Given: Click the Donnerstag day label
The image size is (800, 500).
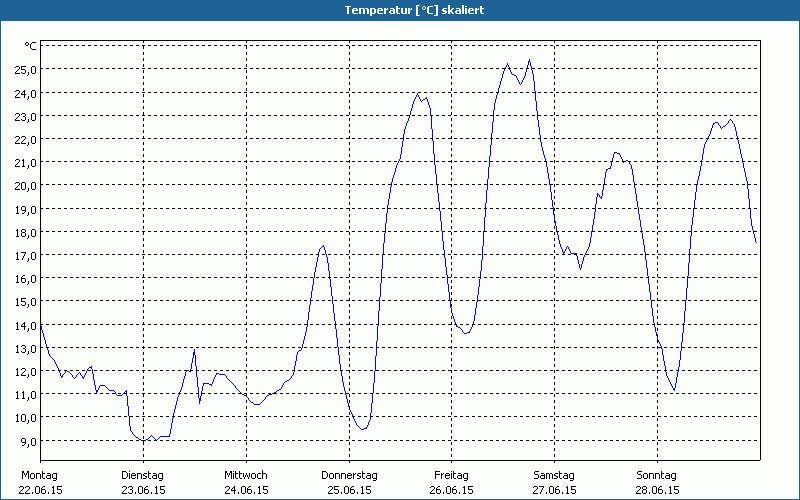Looking at the screenshot, I should point(349,475).
